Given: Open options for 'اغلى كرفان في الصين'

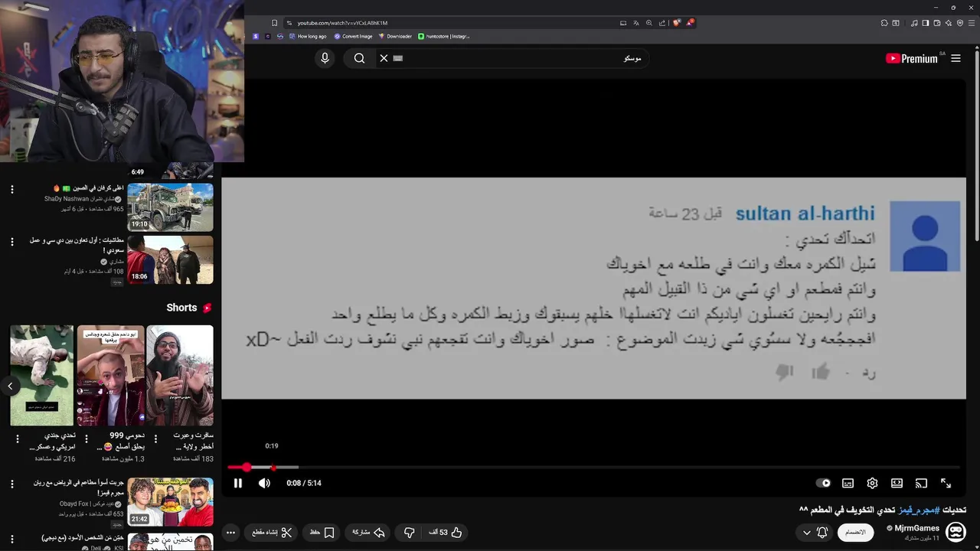Looking at the screenshot, I should pos(12,189).
